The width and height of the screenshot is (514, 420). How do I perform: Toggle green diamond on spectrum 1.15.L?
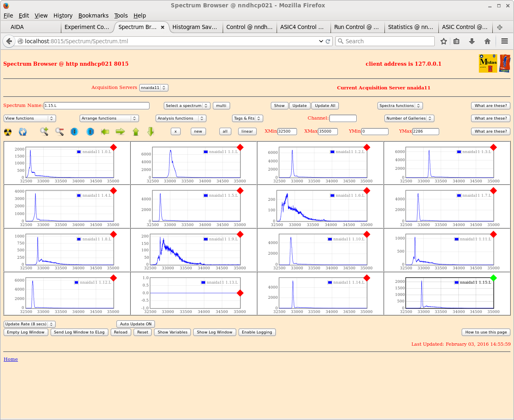(494, 278)
